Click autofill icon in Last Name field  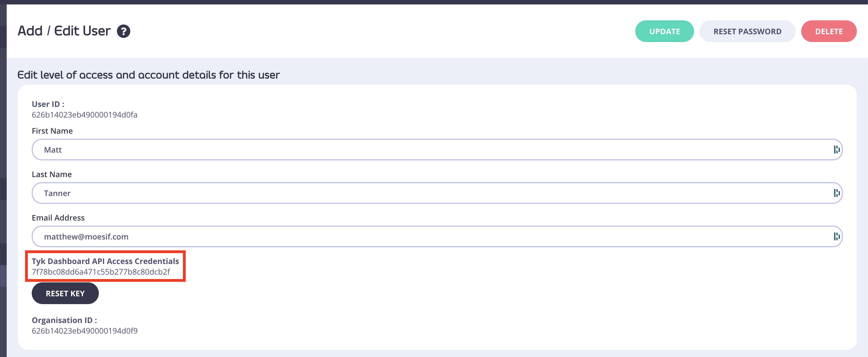(x=836, y=193)
